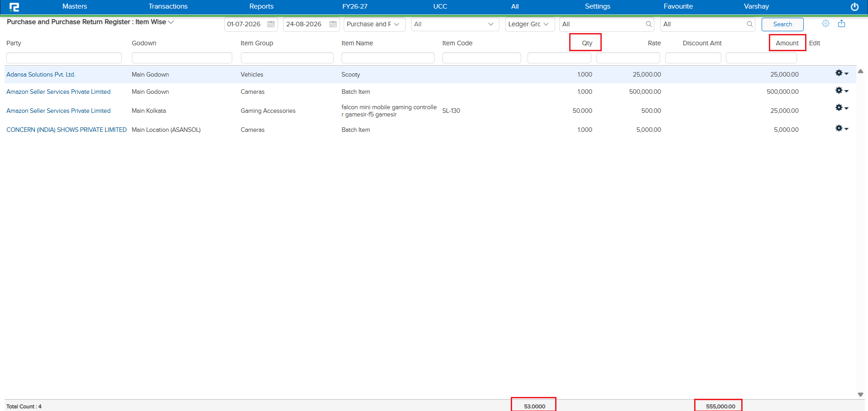Click the Item Name filter input
Viewport: 868px width, 411px height.
pyautogui.click(x=388, y=58)
